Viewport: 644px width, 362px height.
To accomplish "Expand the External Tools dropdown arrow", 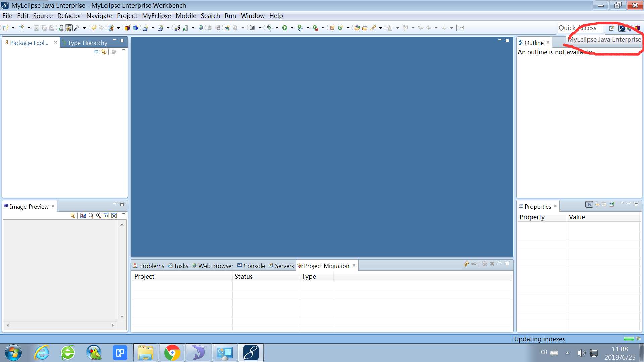I will 323,28.
